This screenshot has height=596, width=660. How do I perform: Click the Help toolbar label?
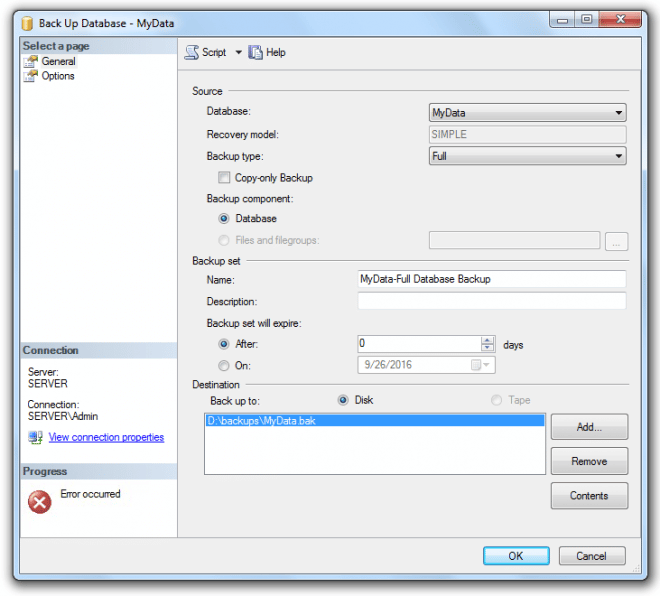(276, 53)
